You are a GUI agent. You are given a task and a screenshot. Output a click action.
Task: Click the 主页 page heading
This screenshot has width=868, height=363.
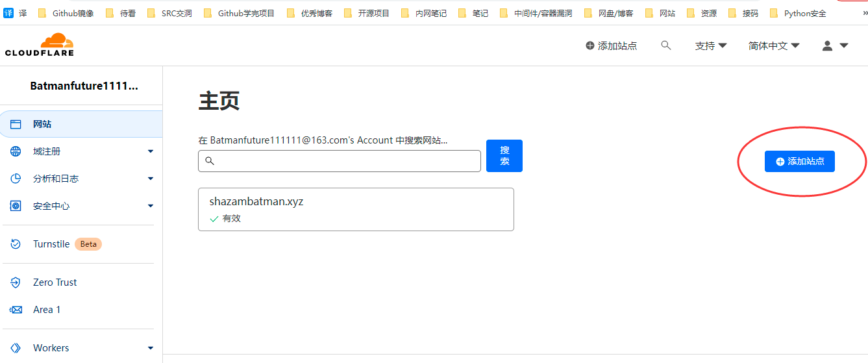click(219, 101)
